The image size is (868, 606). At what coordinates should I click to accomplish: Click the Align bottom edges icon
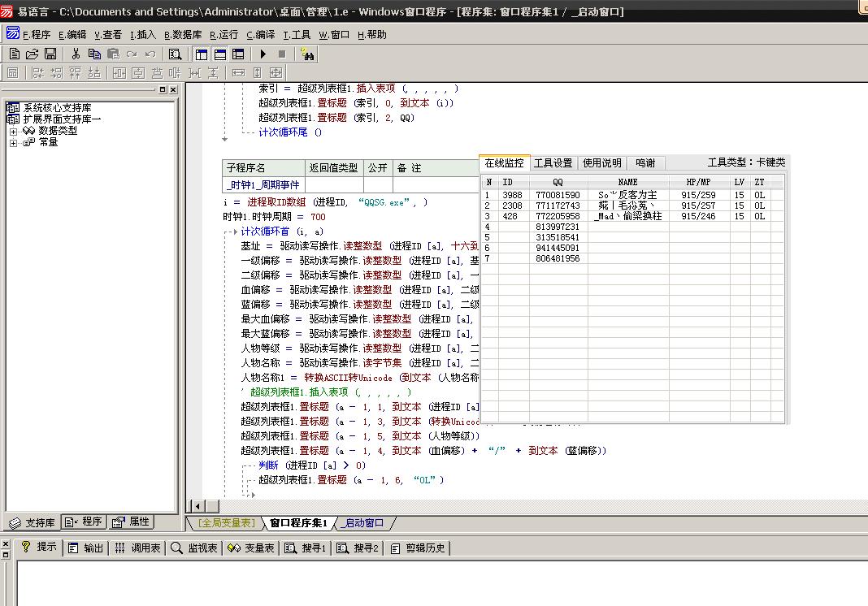pyautogui.click(x=94, y=72)
